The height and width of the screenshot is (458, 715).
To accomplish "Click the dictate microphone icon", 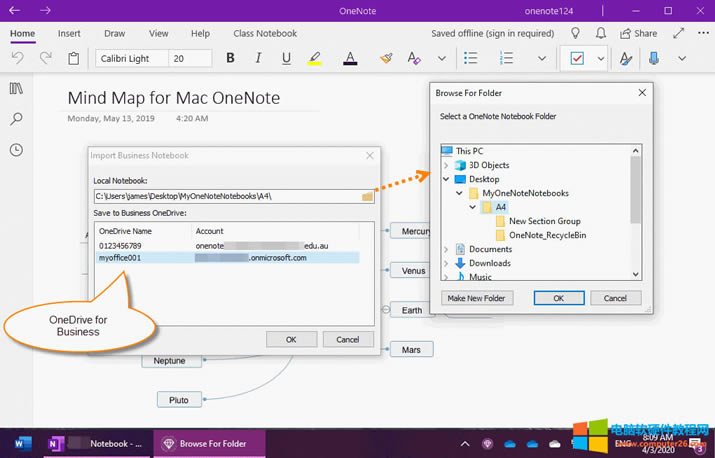I will coord(653,59).
